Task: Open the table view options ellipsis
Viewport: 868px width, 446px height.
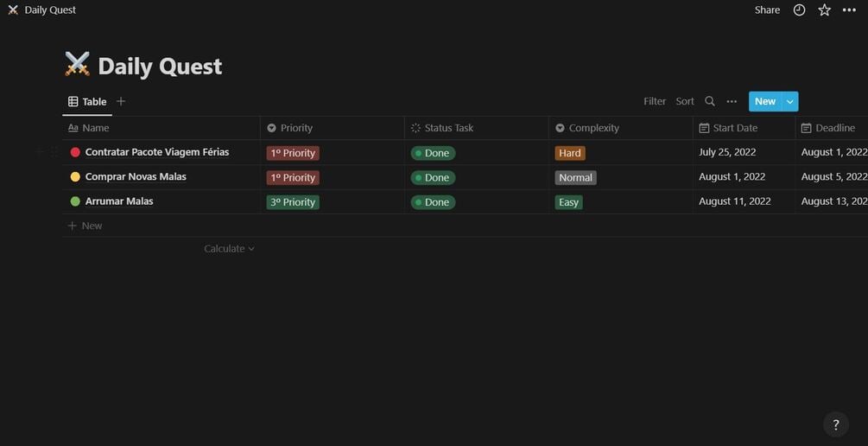Action: click(732, 101)
